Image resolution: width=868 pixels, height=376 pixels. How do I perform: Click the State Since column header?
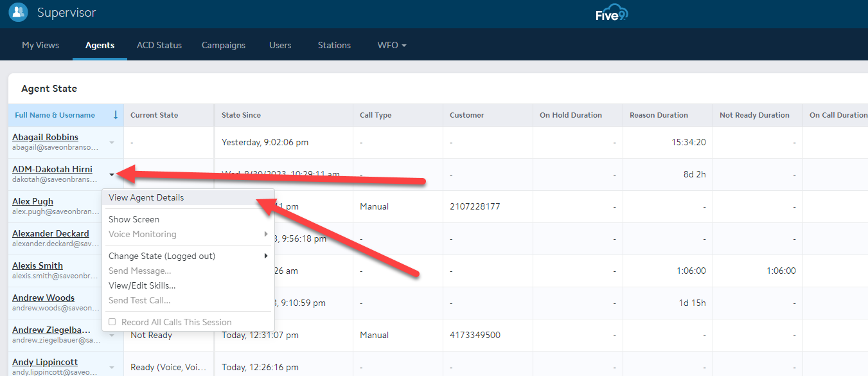coord(241,115)
